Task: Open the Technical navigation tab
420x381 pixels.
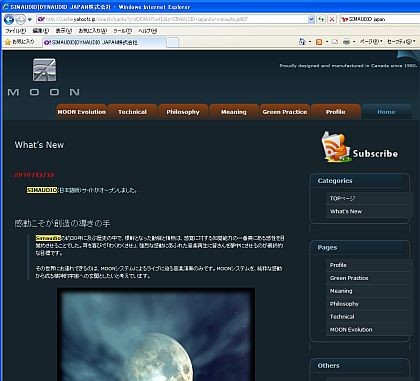Action: click(132, 112)
